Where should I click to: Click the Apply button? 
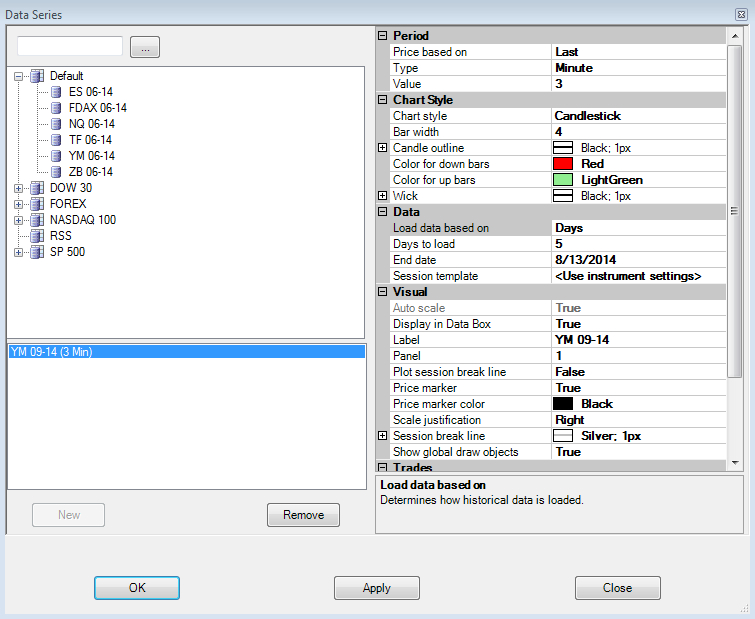click(x=377, y=588)
